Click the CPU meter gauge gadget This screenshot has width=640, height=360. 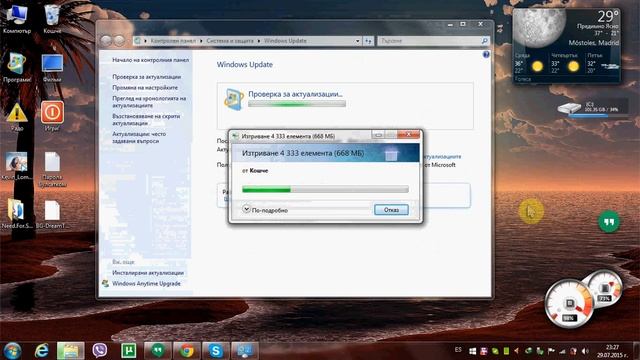pyautogui.click(x=569, y=304)
